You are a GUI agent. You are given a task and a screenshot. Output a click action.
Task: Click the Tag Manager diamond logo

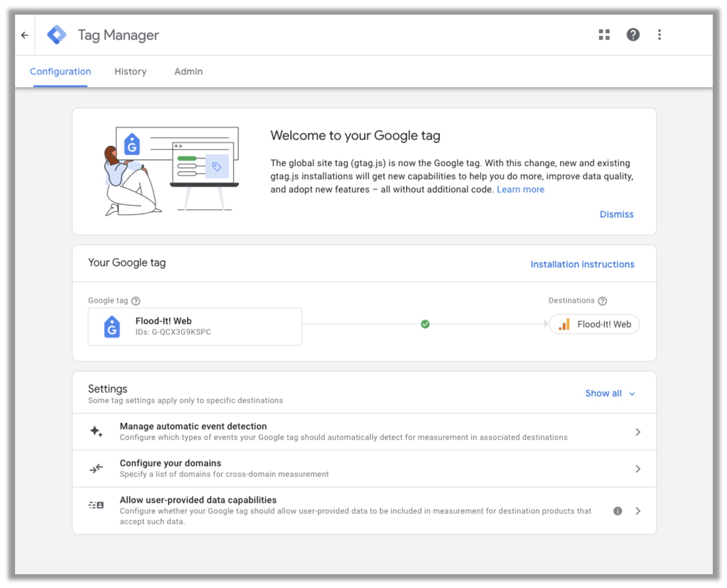tap(57, 35)
